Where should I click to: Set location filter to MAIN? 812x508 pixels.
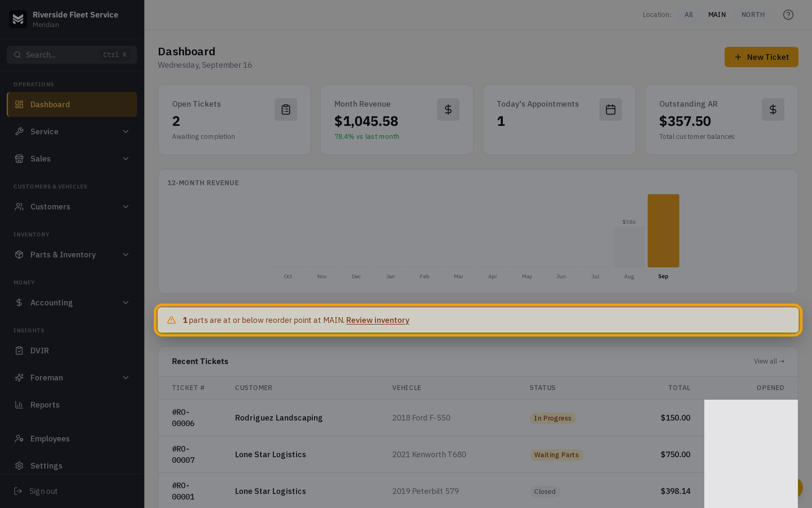717,15
